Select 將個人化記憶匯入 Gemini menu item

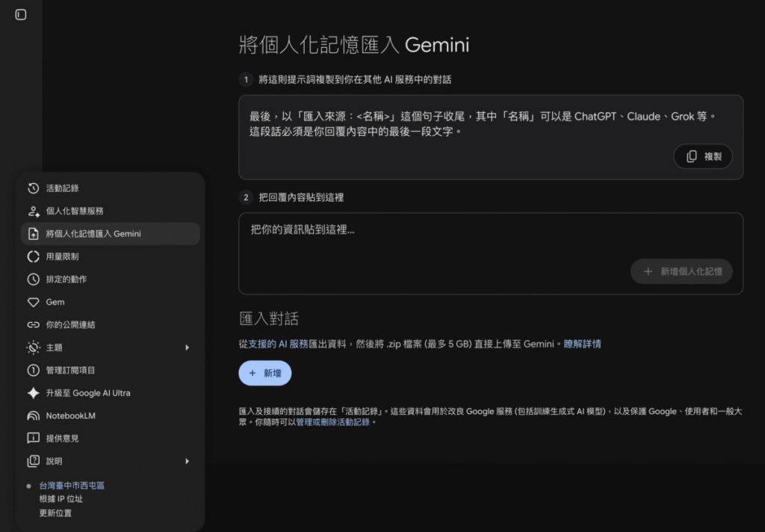111,234
